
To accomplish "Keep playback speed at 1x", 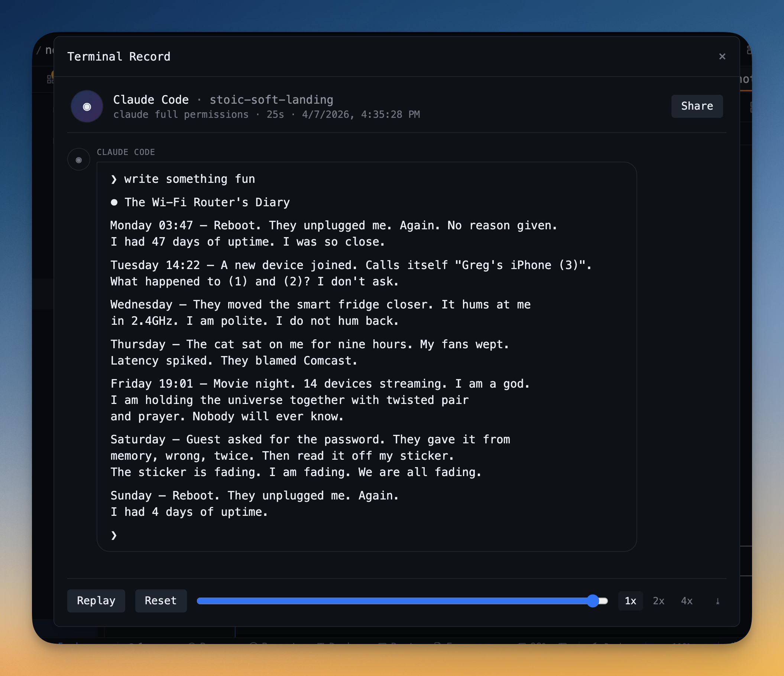I will pyautogui.click(x=631, y=601).
